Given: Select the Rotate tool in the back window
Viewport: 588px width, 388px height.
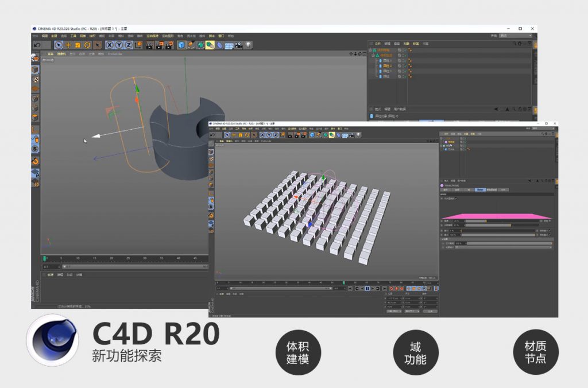Looking at the screenshot, I should [x=87, y=45].
